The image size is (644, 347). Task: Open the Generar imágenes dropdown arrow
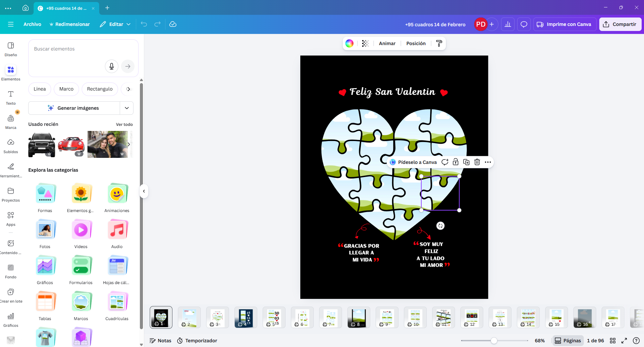pyautogui.click(x=127, y=108)
